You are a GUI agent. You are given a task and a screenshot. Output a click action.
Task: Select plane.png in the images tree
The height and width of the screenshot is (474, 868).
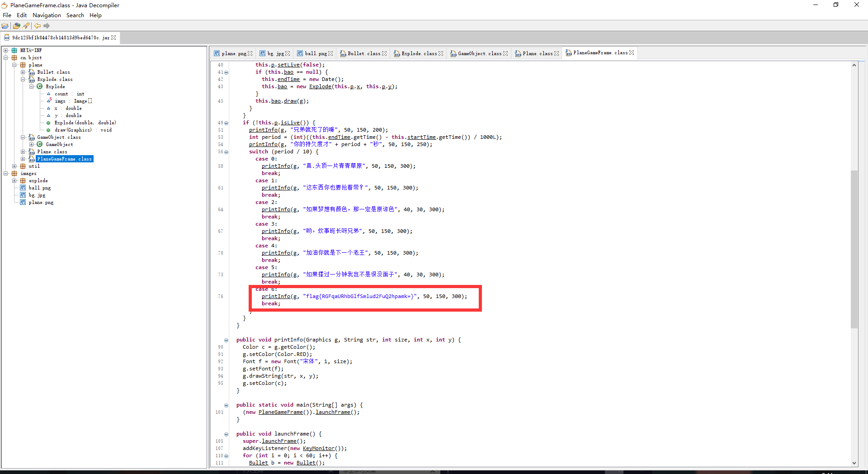tap(41, 202)
